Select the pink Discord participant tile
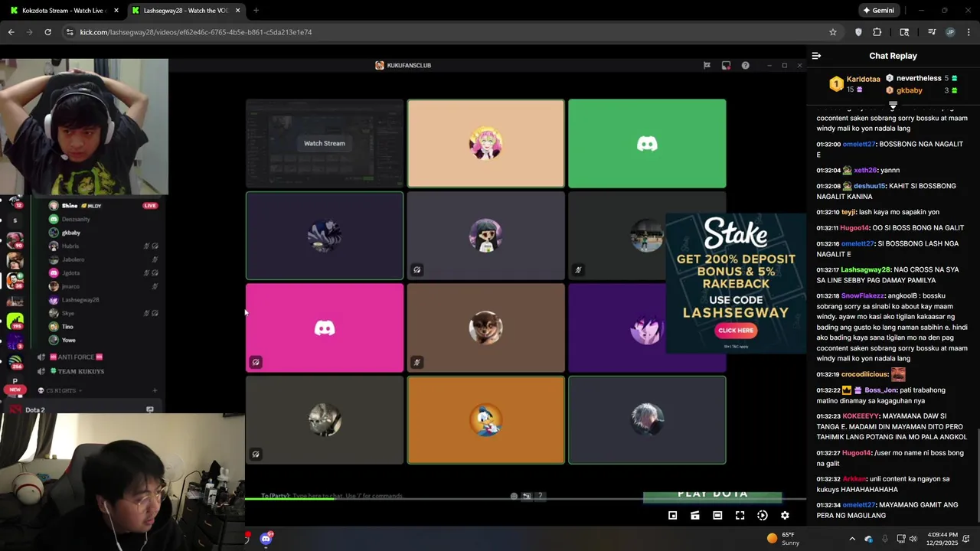980x551 pixels. [325, 328]
